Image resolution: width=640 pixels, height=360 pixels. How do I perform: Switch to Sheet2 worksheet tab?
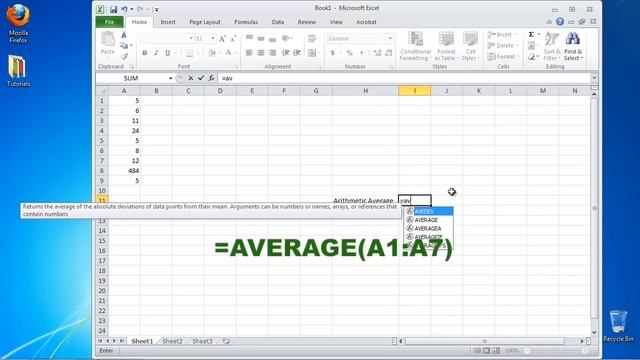[x=172, y=341]
